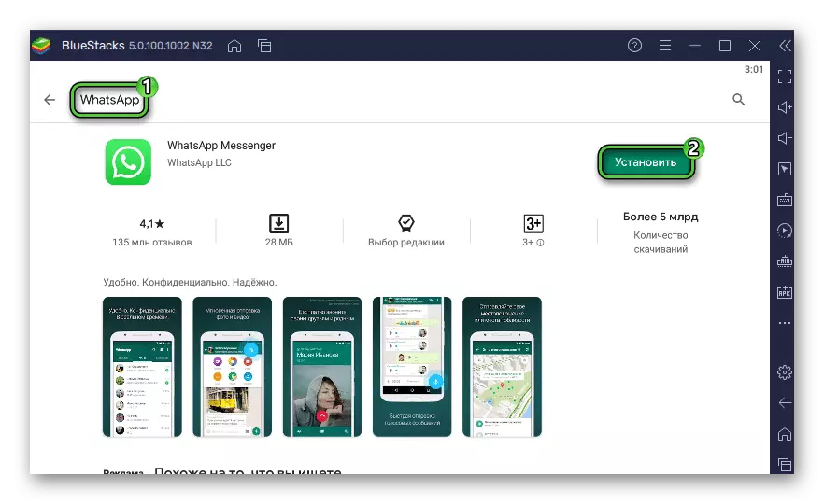Open the 3+ rating info circle
Viewport: 824px width, 504px height.
(x=540, y=243)
